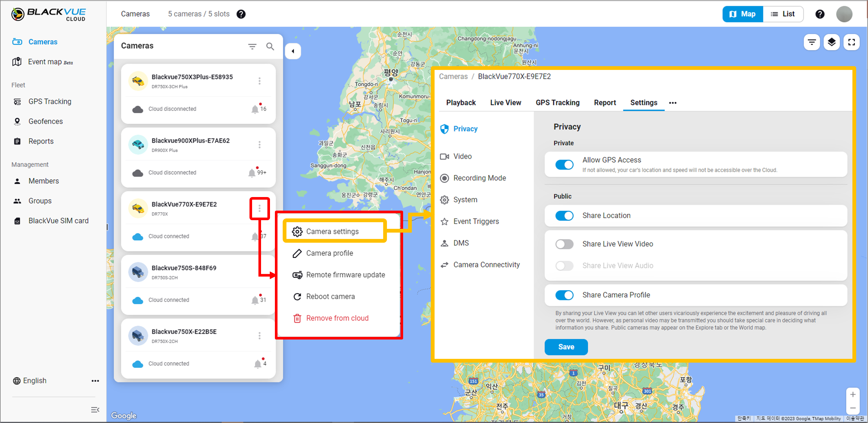The image size is (868, 423).
Task: Select the Blackvue750S-848F69 vehicle icon
Action: (x=138, y=272)
